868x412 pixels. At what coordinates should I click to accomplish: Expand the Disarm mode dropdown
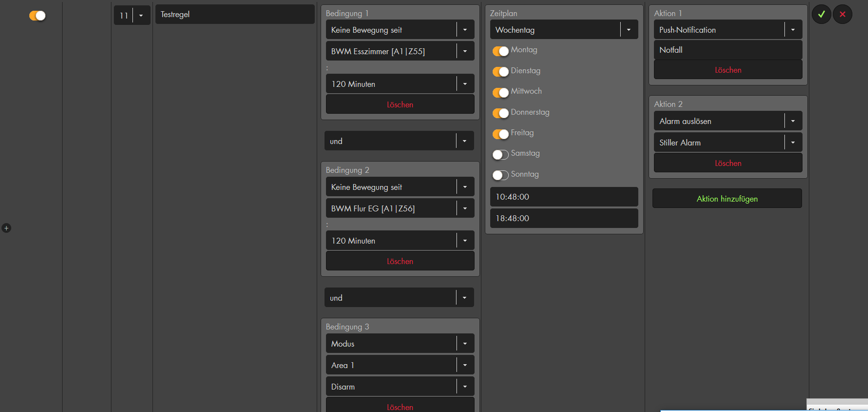400,387
